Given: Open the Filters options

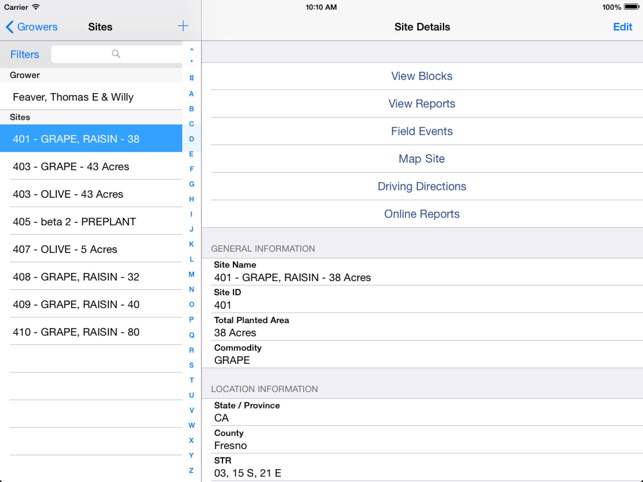Looking at the screenshot, I should click(25, 54).
